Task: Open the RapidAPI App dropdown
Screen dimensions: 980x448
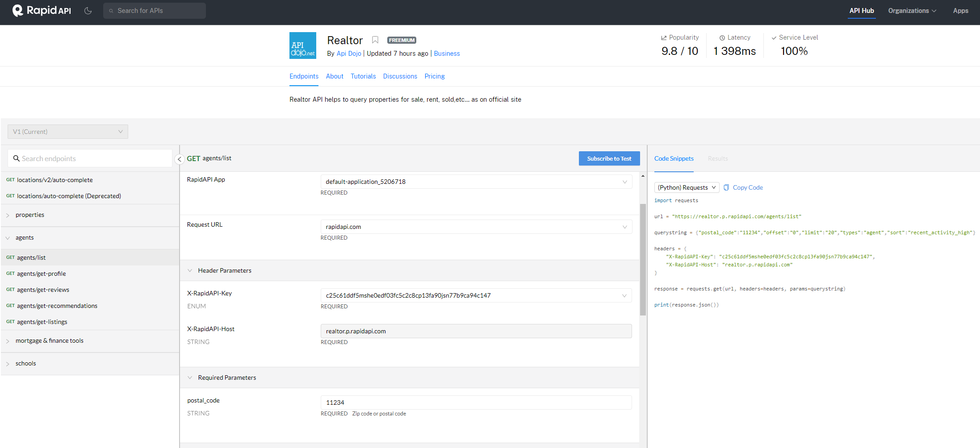Action: point(476,182)
